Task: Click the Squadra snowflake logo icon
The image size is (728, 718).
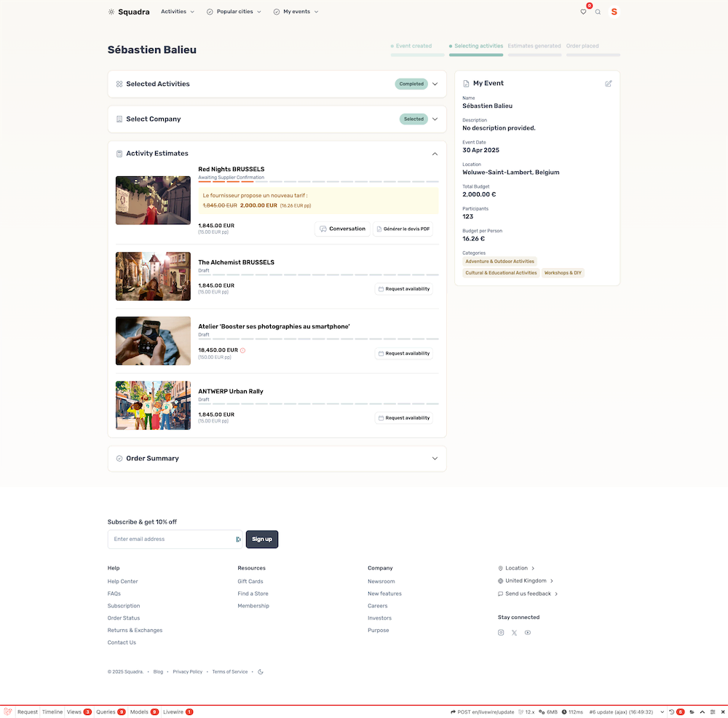Action: (x=111, y=12)
